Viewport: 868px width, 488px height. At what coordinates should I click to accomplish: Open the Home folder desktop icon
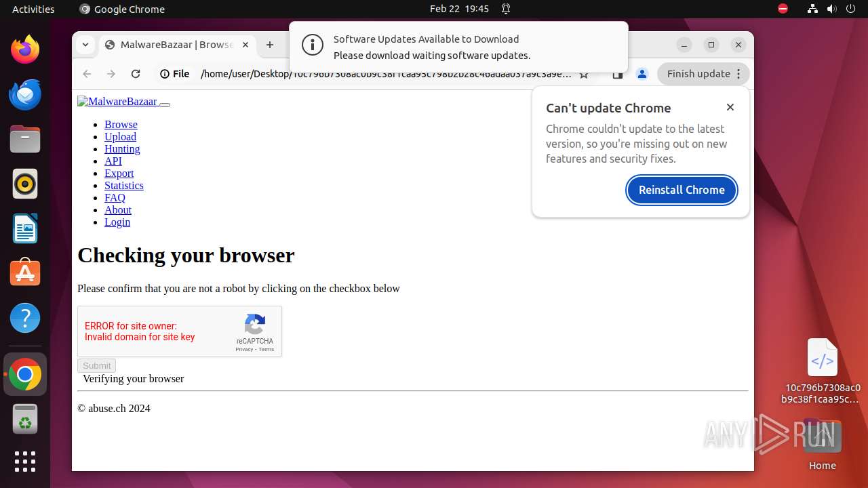point(822,445)
